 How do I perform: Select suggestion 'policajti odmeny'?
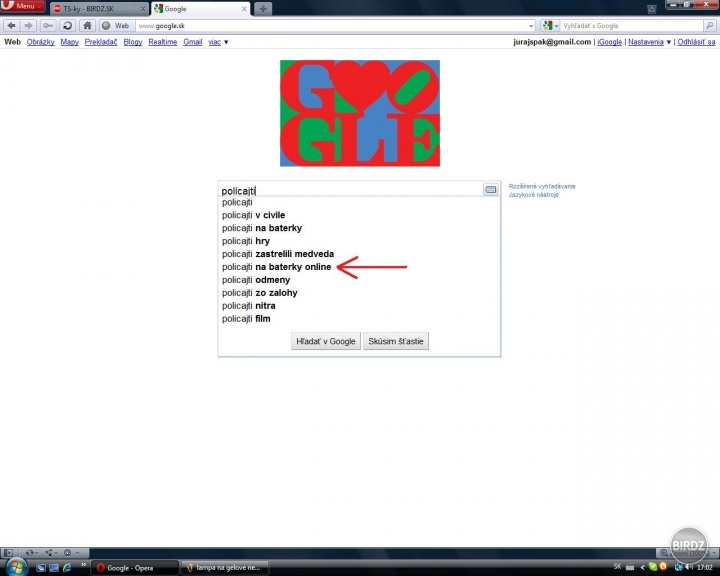359,280
